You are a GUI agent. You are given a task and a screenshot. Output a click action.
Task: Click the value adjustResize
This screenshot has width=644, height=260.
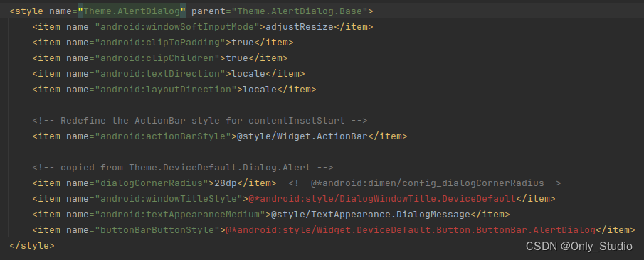click(300, 27)
